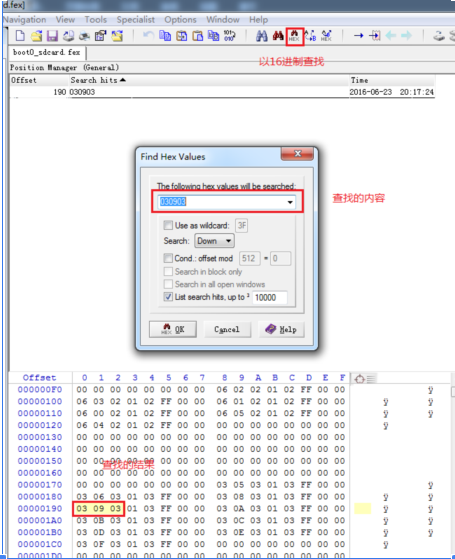Open the Options menu
The height and width of the screenshot is (559, 455).
180,20
